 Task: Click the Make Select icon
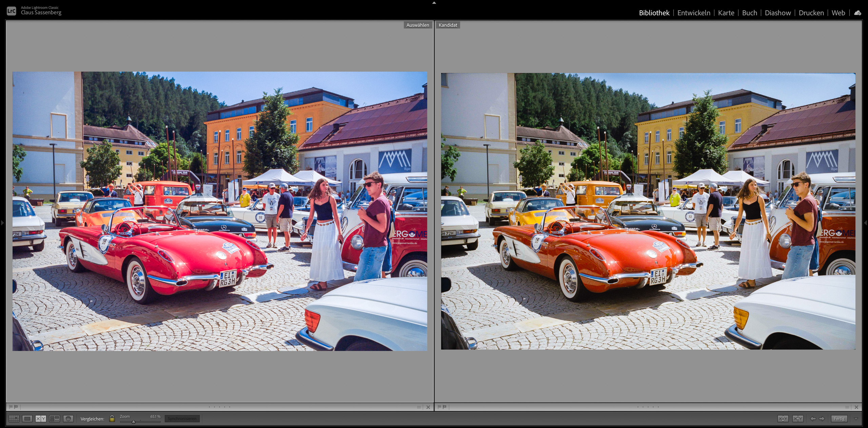[797, 418]
